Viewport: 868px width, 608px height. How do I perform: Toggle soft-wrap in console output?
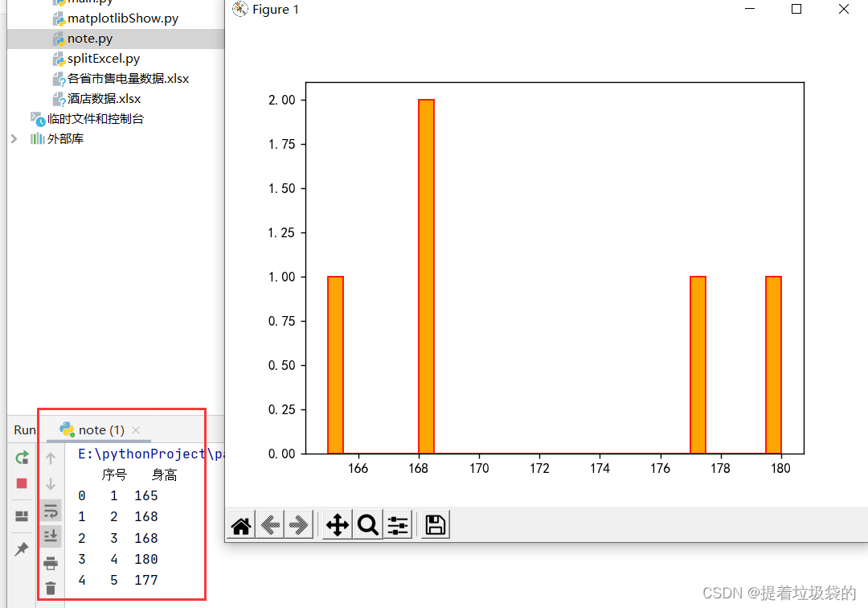click(x=51, y=511)
